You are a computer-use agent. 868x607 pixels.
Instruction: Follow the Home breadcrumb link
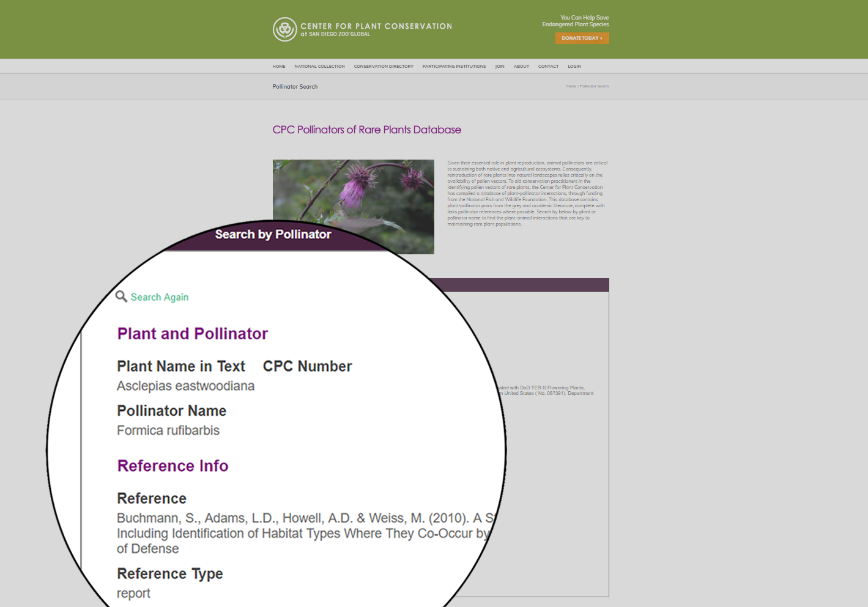571,86
